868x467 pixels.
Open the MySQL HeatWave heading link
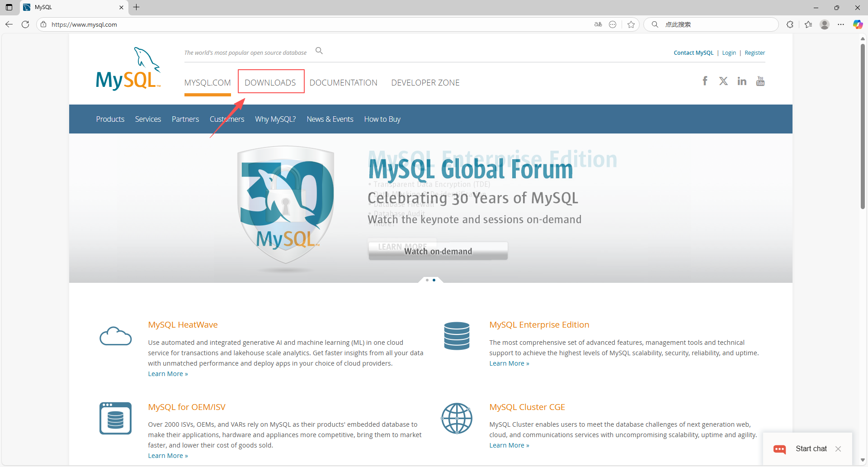click(183, 325)
